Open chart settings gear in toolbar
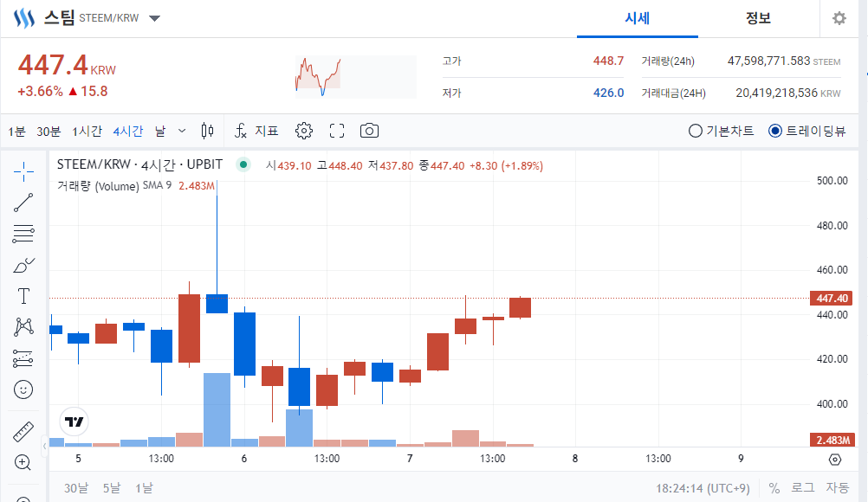The height and width of the screenshot is (502, 868). tap(304, 131)
